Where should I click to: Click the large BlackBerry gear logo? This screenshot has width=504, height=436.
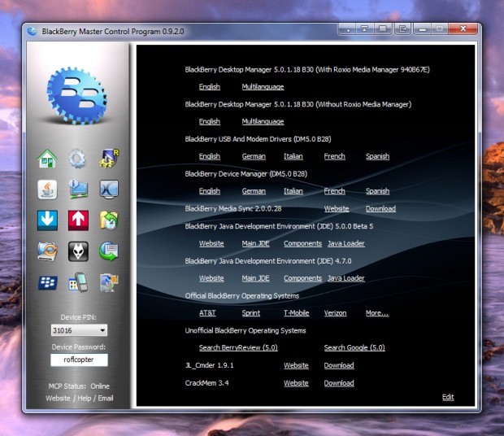click(77, 96)
